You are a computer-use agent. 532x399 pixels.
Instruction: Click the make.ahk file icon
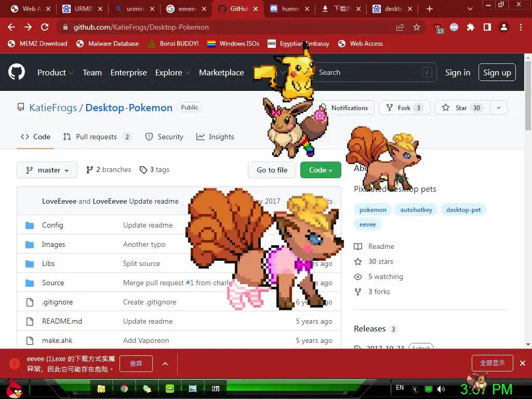tap(30, 341)
